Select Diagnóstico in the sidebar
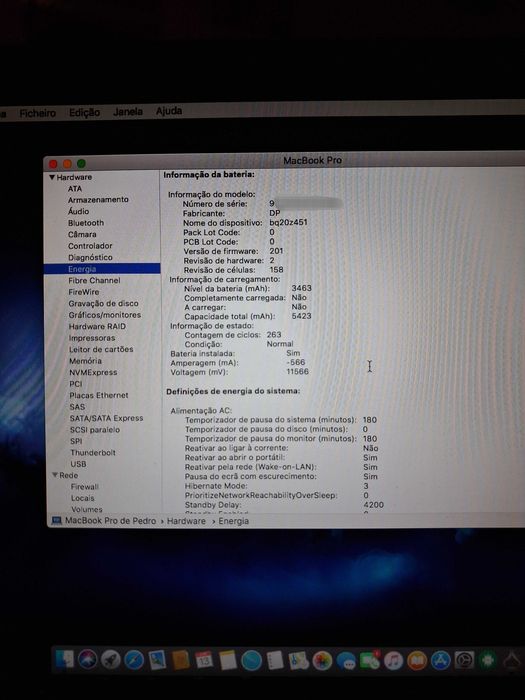 (x=90, y=257)
